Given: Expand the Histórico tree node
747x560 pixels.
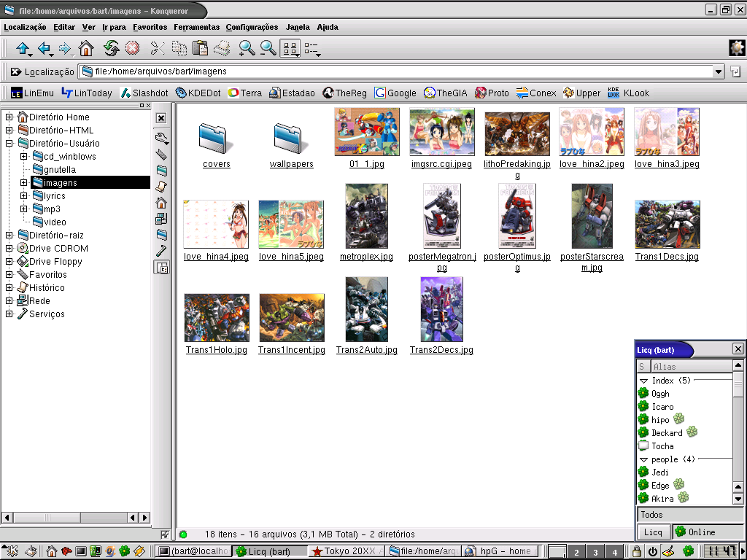Looking at the screenshot, I should click(x=9, y=287).
